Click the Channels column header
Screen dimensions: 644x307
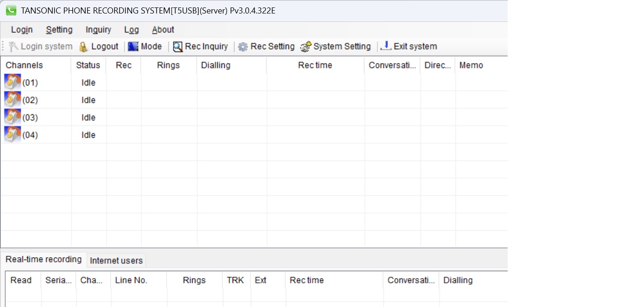24,65
